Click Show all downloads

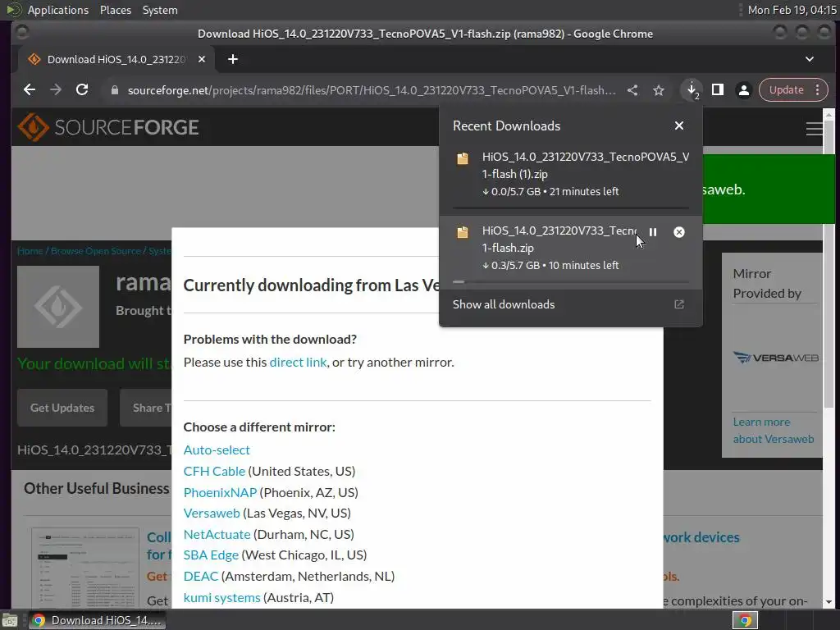click(x=504, y=304)
